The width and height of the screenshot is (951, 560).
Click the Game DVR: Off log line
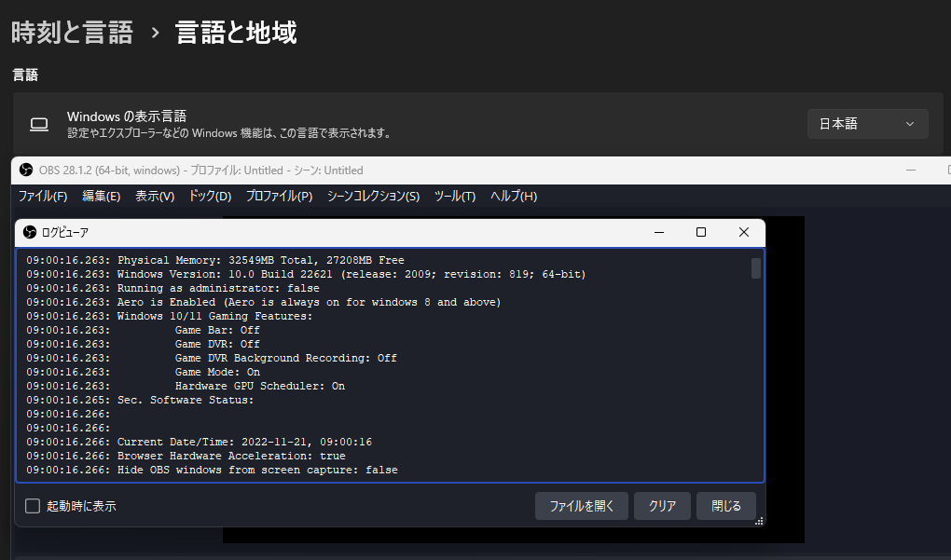tap(144, 344)
